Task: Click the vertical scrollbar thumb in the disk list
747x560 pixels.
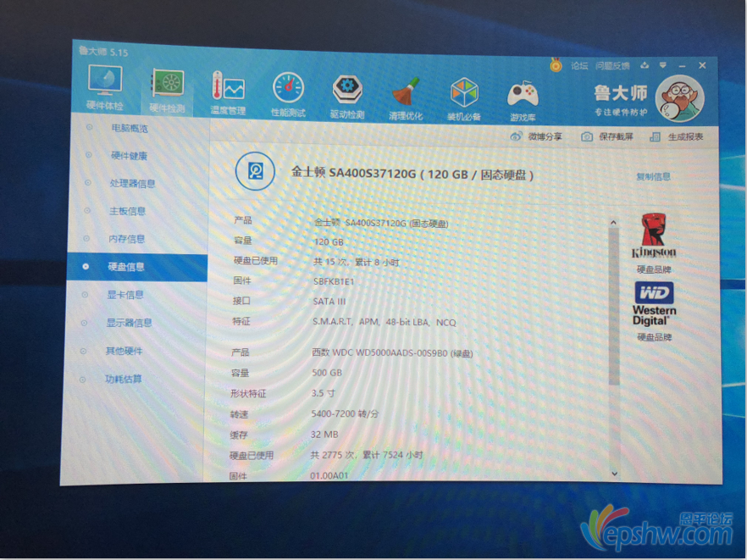Action: pyautogui.click(x=614, y=306)
